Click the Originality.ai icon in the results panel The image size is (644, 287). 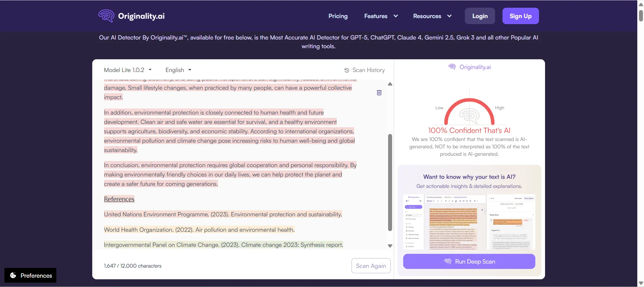point(452,67)
